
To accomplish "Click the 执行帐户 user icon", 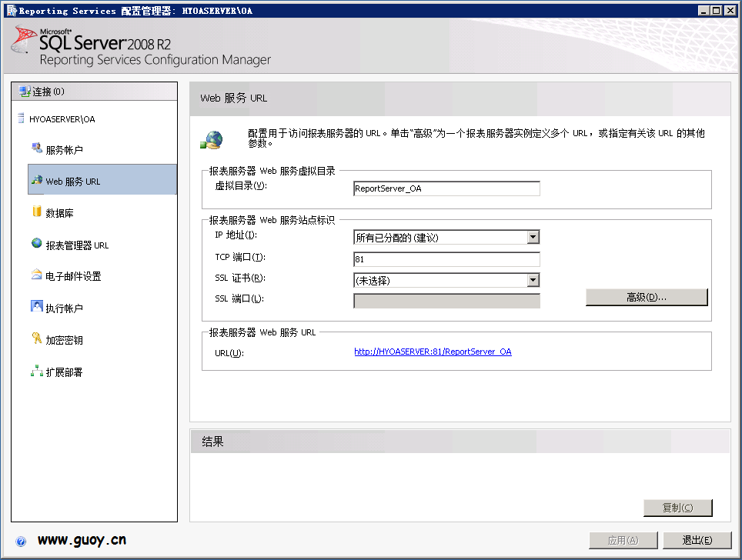I will tap(37, 306).
